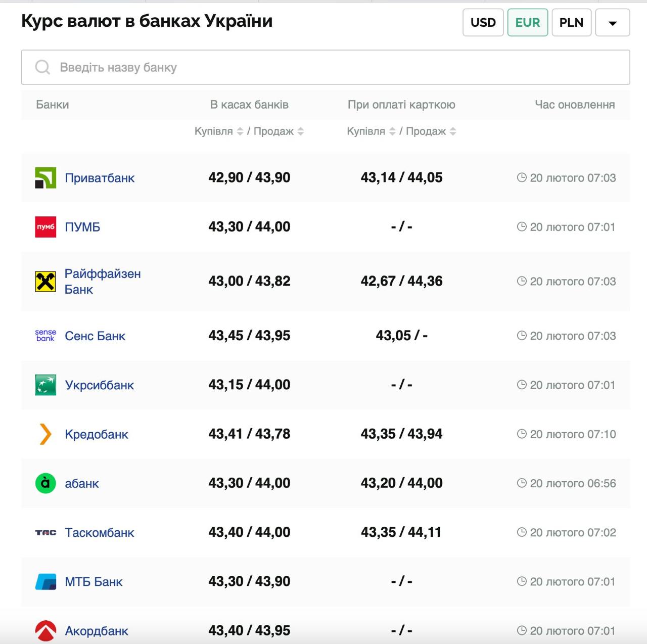The width and height of the screenshot is (647, 644).
Task: Open the Акордбанк bank link
Action: (x=97, y=631)
